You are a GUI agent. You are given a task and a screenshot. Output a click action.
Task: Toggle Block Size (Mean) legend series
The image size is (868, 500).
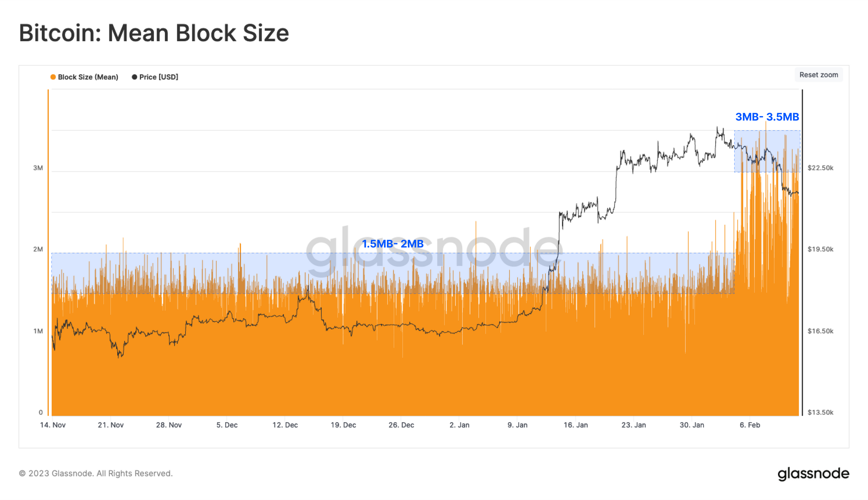pyautogui.click(x=84, y=77)
